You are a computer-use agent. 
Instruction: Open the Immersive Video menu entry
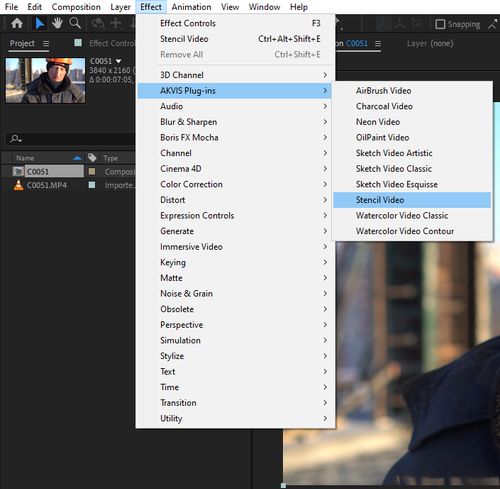click(235, 247)
